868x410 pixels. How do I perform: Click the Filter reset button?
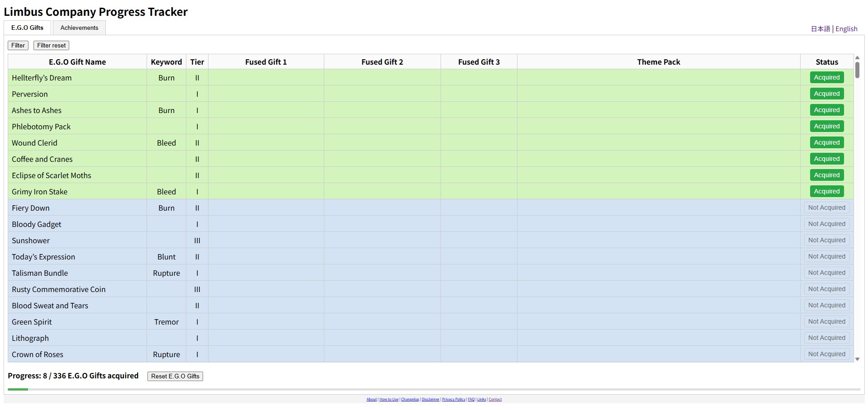coord(51,45)
